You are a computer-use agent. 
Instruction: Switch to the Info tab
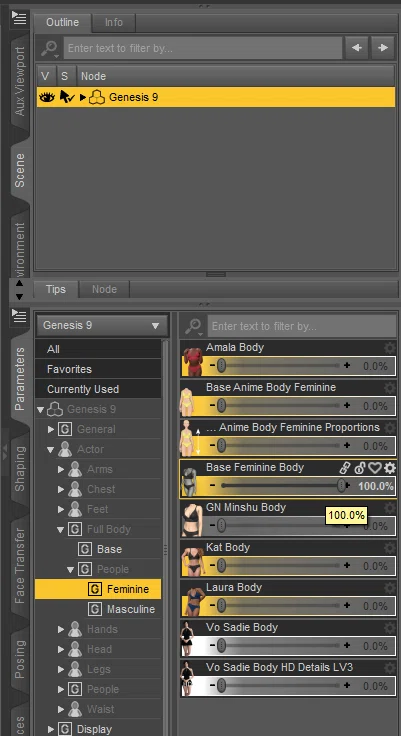tap(114, 22)
